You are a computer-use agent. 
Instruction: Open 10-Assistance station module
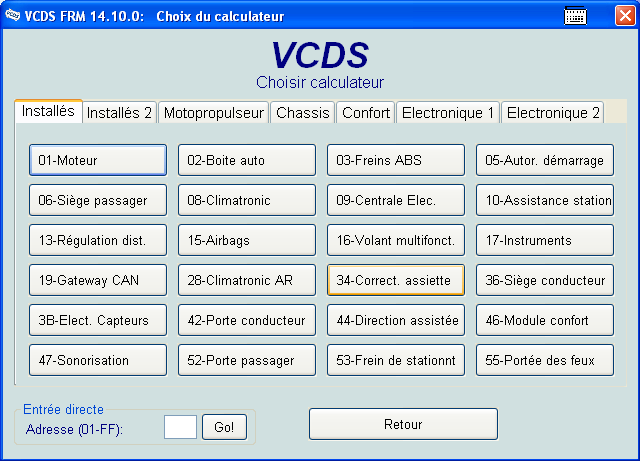(545, 200)
